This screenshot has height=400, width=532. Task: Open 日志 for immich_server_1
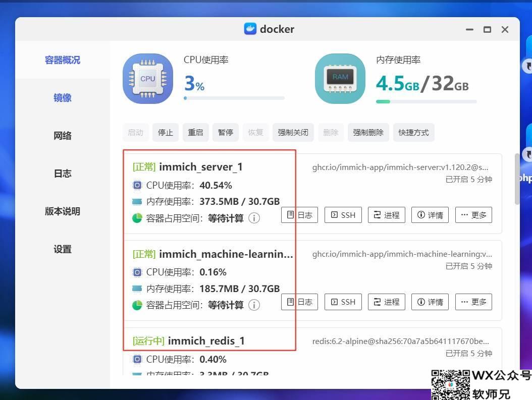300,215
